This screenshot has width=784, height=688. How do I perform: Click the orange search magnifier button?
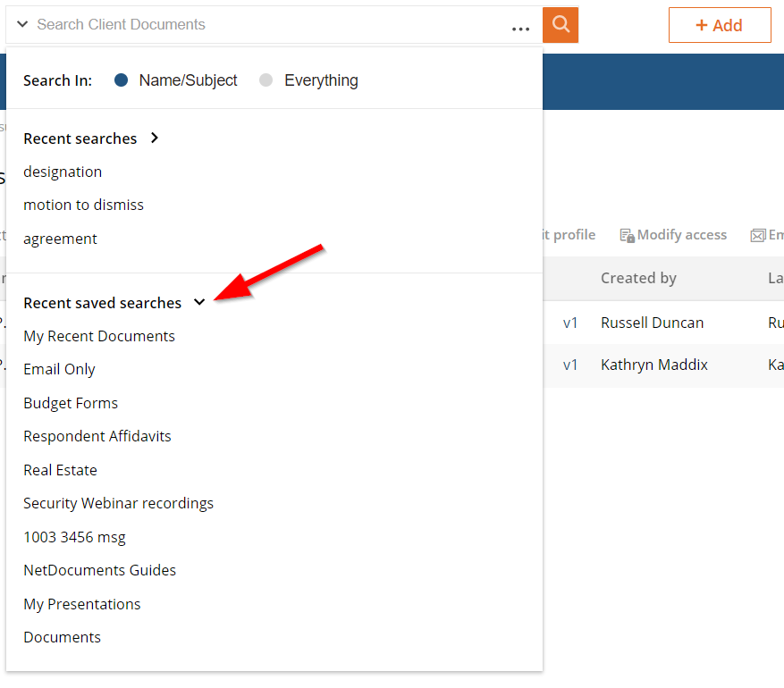coord(561,25)
